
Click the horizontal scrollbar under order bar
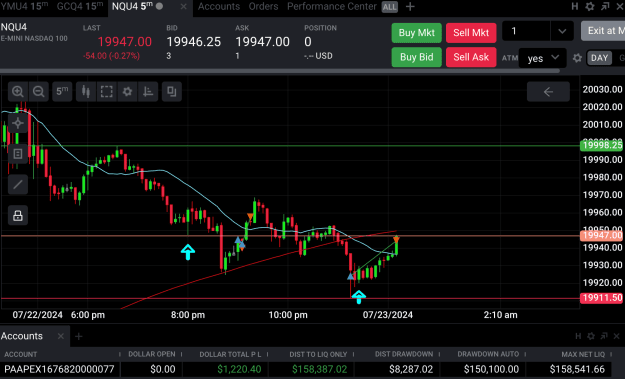click(x=280, y=71)
